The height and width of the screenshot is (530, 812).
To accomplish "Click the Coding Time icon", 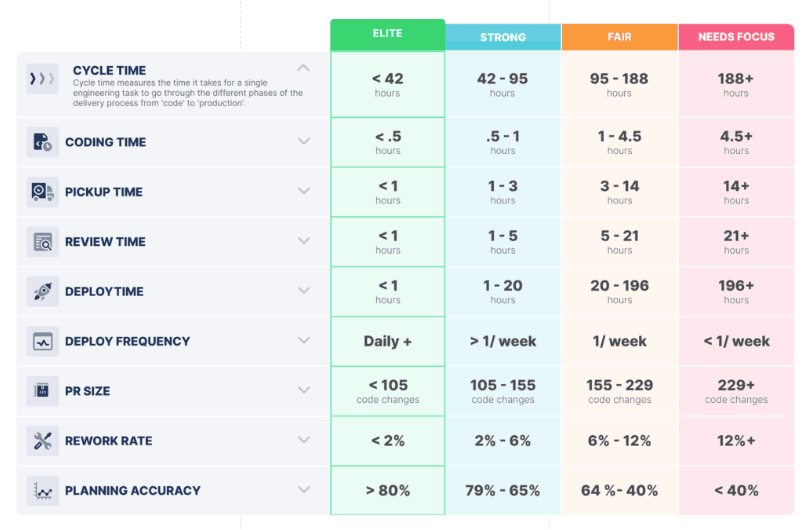I will tap(42, 142).
